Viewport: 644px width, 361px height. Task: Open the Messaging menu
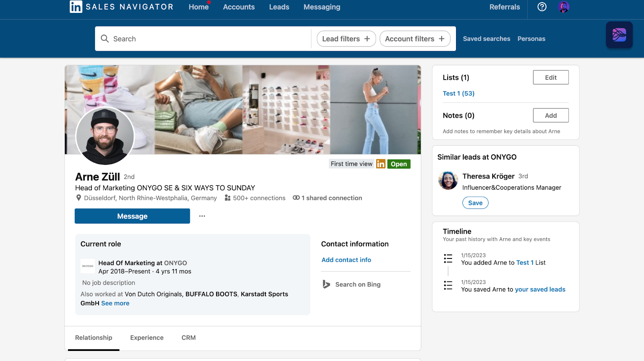pyautogui.click(x=322, y=7)
